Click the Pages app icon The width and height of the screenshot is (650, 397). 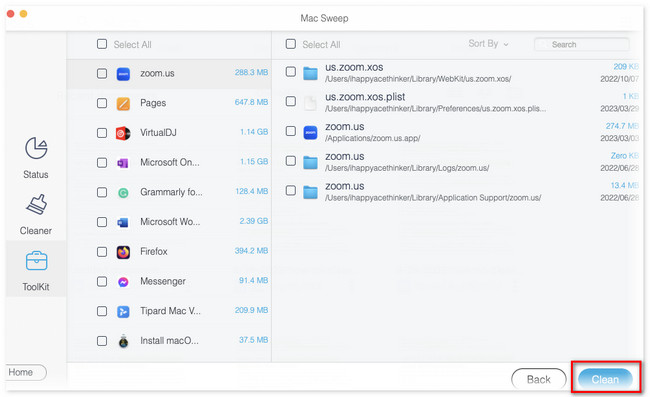tap(123, 103)
